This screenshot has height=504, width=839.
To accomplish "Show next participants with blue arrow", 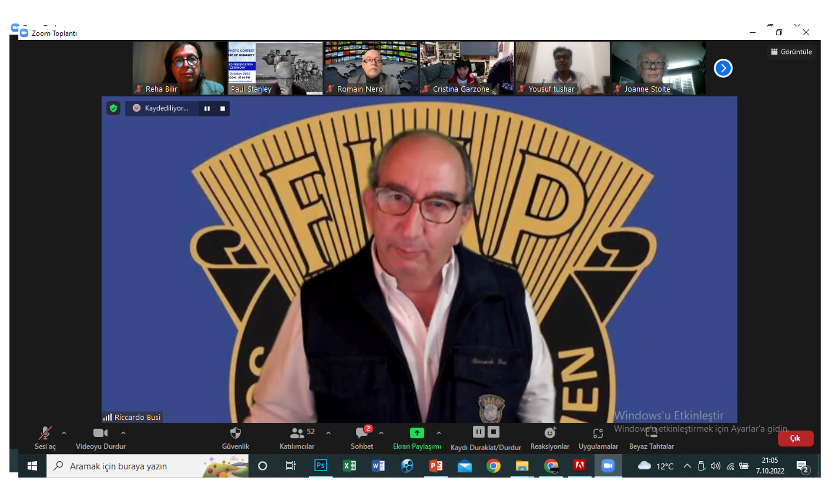I will click(723, 68).
